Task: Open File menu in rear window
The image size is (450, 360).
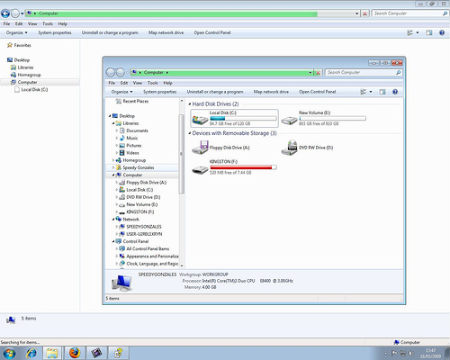Action: click(6, 24)
